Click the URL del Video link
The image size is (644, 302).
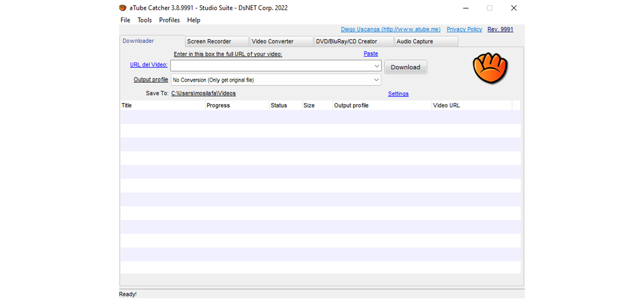pos(149,65)
